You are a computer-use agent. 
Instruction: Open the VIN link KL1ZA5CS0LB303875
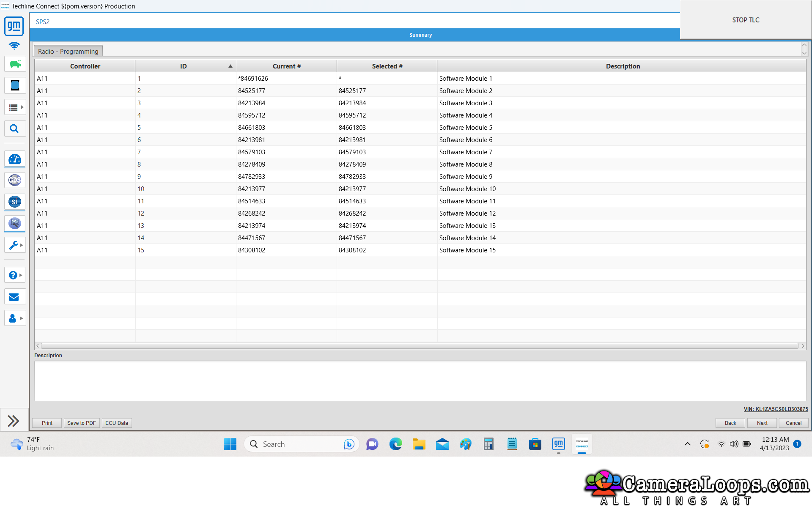pyautogui.click(x=775, y=409)
